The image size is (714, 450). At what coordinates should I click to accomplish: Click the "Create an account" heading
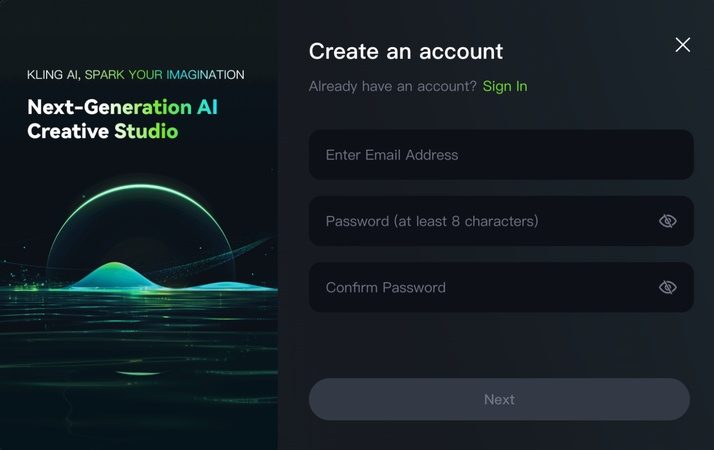coord(405,51)
